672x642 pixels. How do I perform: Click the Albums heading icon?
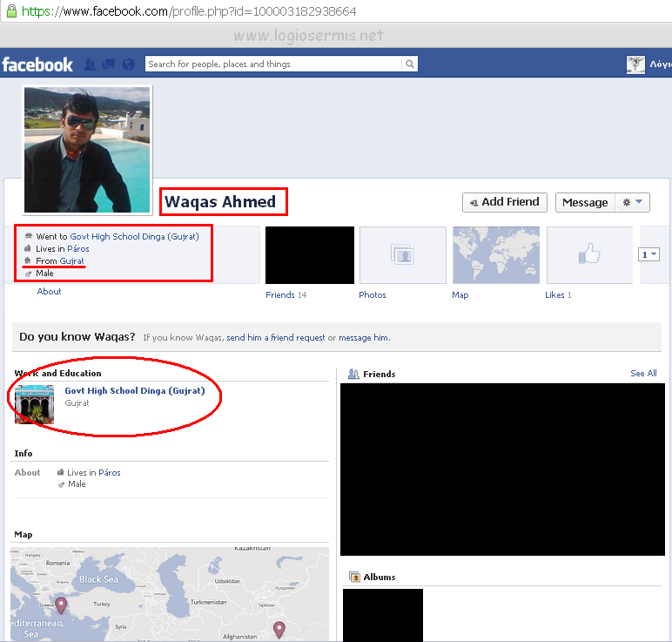coord(354,577)
